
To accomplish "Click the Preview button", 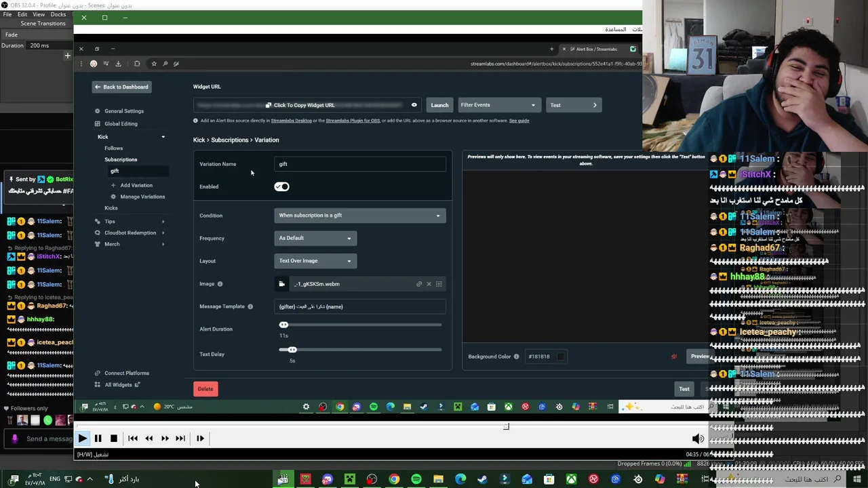I will click(x=698, y=357).
